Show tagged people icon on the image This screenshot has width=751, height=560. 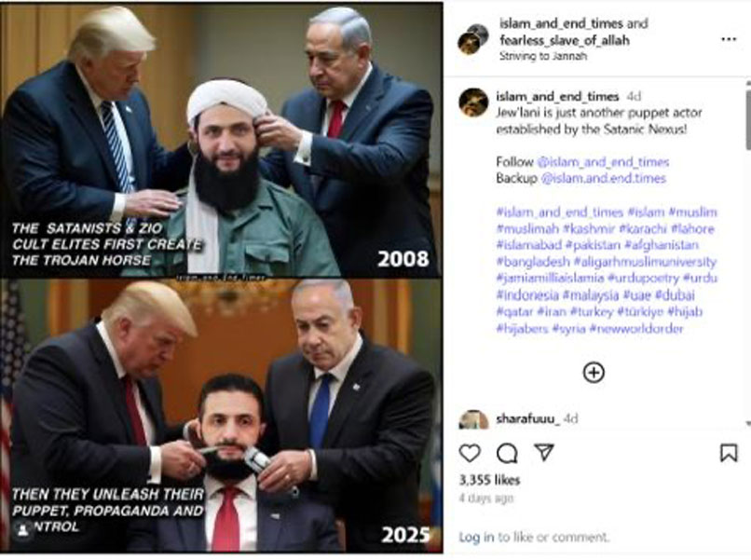[22, 529]
